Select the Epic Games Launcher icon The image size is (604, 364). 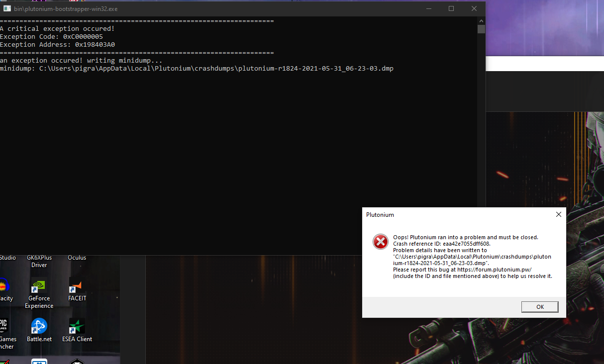tap(4, 327)
